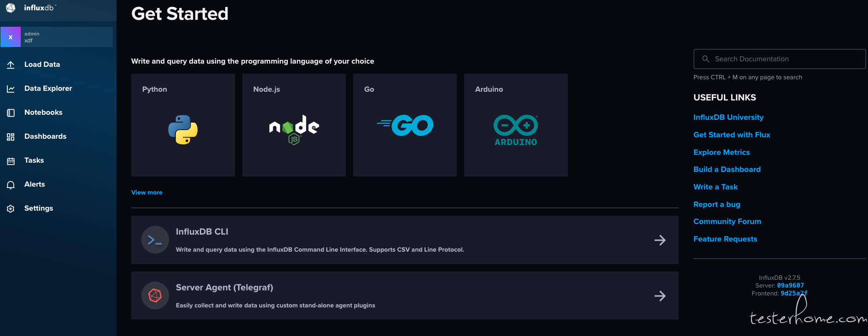Screen dimensions: 868x336
Task: Focus the Search Documentation field
Action: click(x=780, y=59)
